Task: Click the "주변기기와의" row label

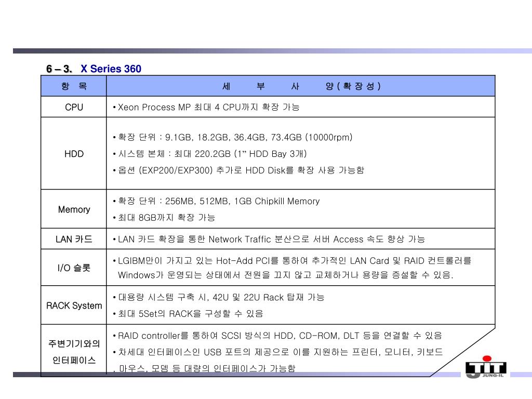Action: [x=74, y=344]
